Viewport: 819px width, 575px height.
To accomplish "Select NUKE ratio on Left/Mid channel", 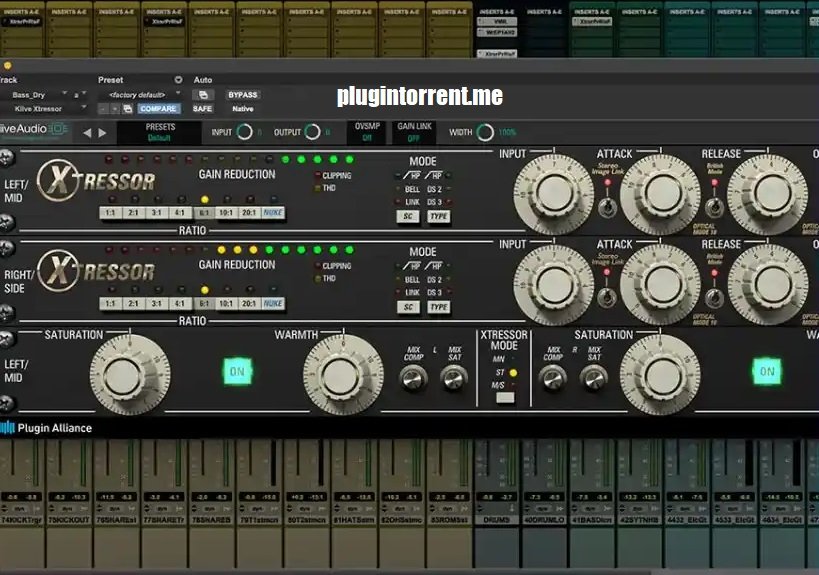I will tap(273, 213).
